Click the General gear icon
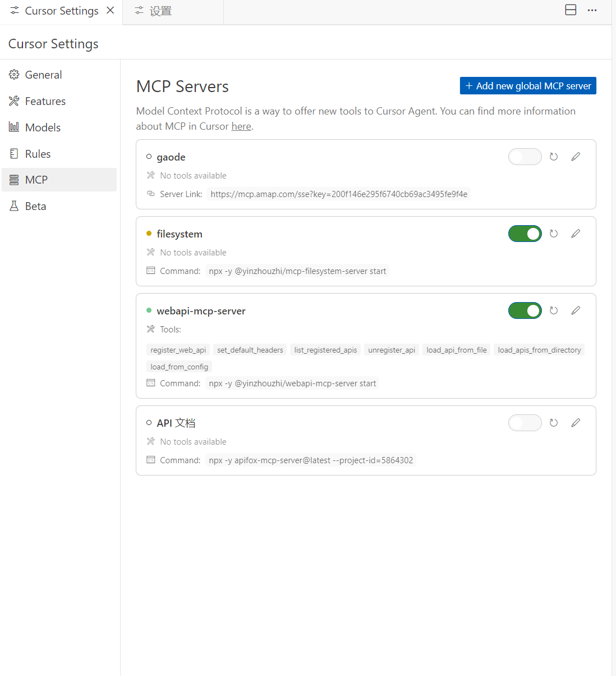This screenshot has width=616, height=676. 14,75
